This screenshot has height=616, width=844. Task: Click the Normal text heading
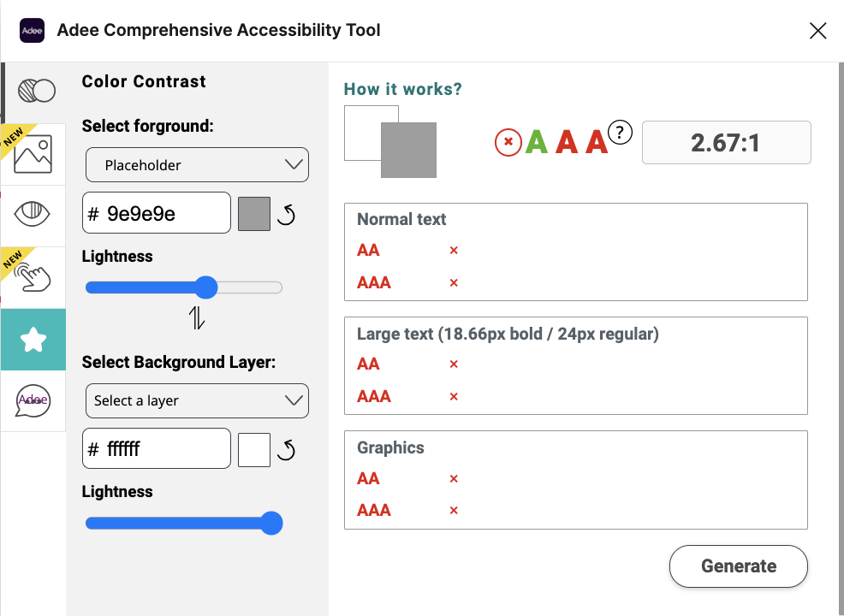pos(401,219)
